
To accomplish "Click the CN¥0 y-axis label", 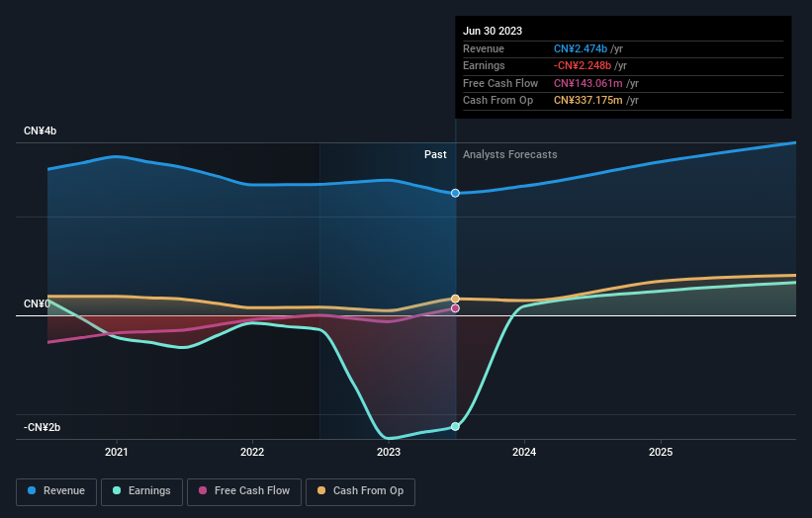I will [37, 303].
